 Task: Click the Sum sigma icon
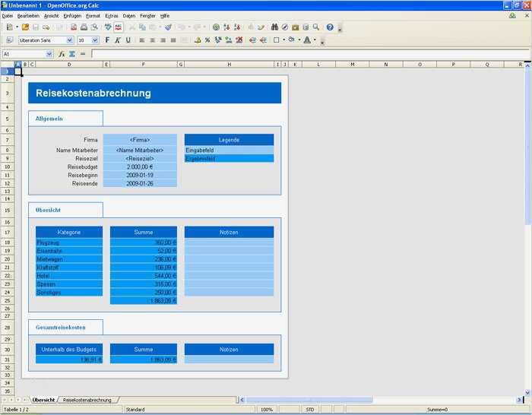(72, 54)
